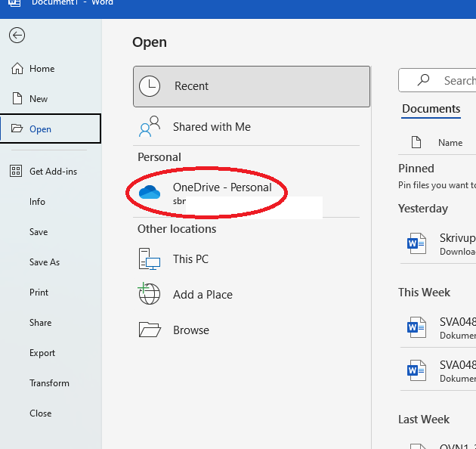Click Word icon of second SVA048 document
This screenshot has height=449, width=476.
click(x=416, y=370)
